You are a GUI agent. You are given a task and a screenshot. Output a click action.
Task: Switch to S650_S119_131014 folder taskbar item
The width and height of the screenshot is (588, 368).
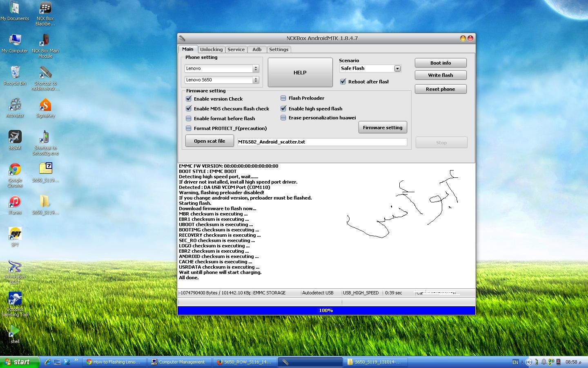(376, 362)
